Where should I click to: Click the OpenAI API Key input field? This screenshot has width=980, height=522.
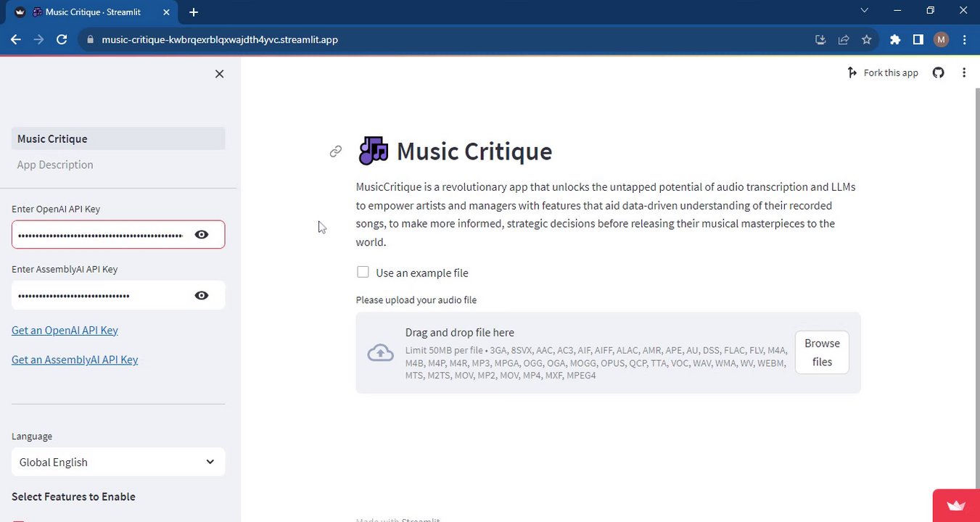pyautogui.click(x=101, y=235)
